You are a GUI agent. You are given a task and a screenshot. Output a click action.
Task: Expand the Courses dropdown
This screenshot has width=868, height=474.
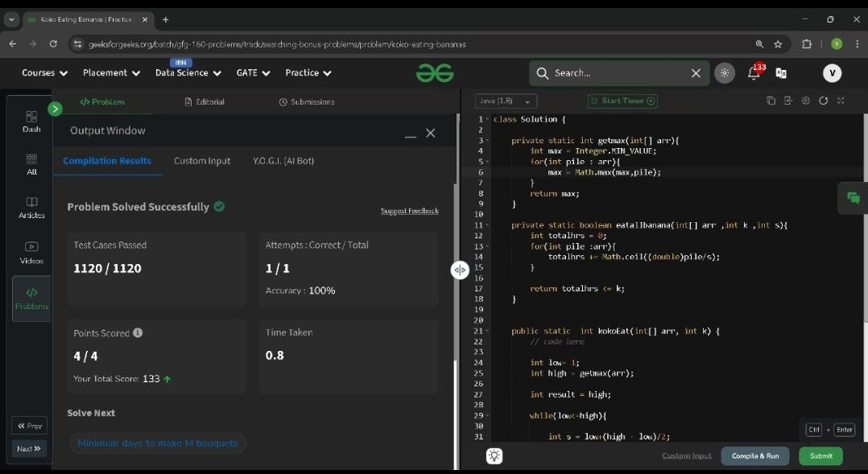[44, 73]
